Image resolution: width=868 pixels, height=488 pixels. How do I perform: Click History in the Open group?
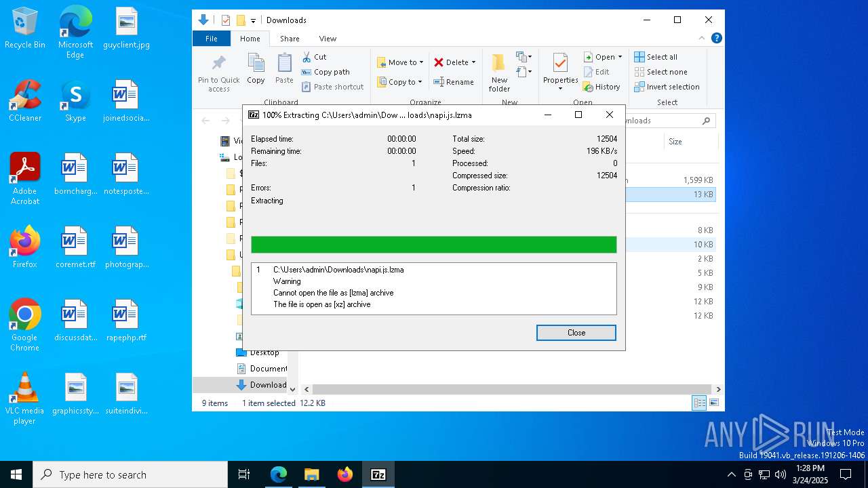[601, 87]
